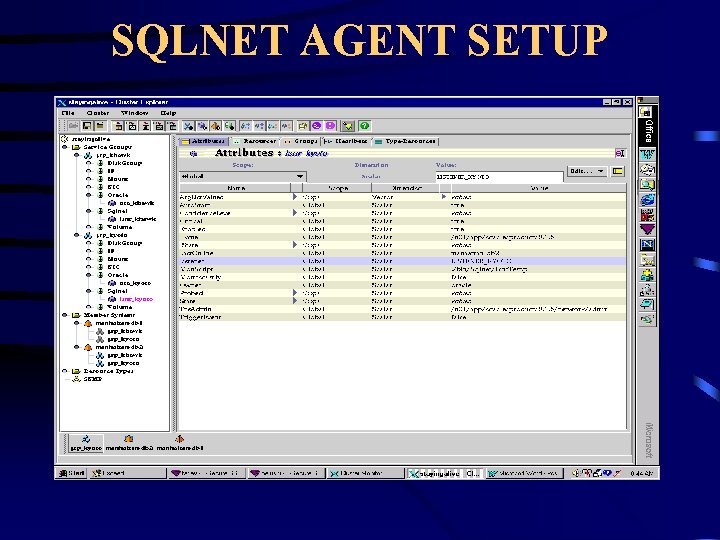Switch to the Resources tab

tap(255, 141)
